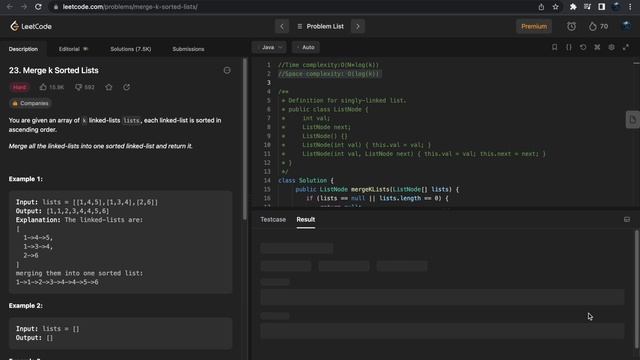Toggle the browser side panel icon
640x360 pixels.
tap(602, 7)
